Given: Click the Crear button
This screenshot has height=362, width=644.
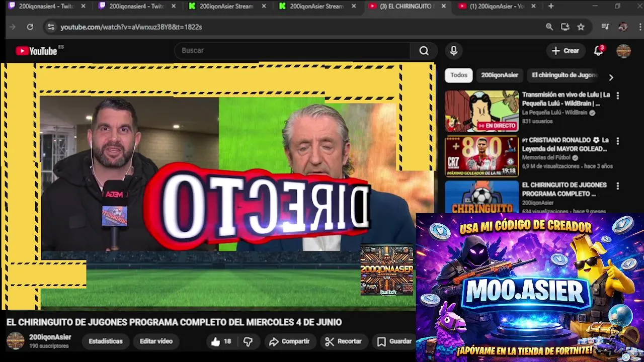Looking at the screenshot, I should pyautogui.click(x=565, y=51).
